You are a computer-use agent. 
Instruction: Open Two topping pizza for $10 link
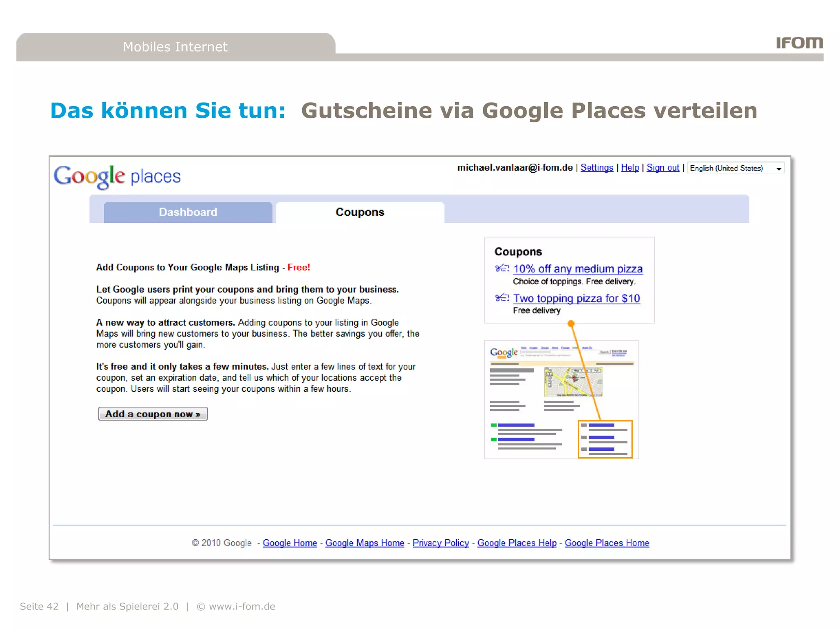tap(577, 299)
